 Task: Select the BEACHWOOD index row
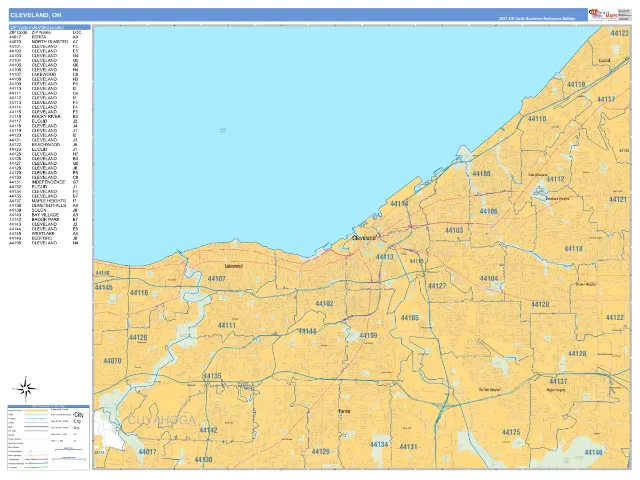pos(43,145)
